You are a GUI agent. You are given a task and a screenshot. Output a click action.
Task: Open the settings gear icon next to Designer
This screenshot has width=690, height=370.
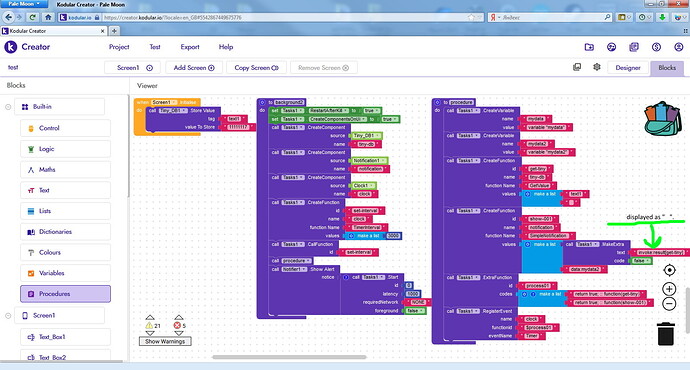click(x=597, y=67)
